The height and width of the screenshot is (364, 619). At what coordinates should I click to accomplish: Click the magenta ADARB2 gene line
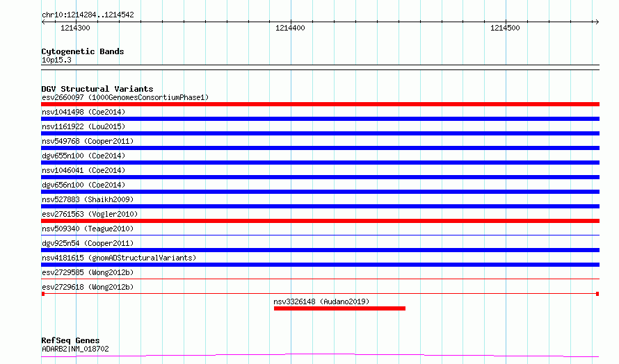(320, 356)
